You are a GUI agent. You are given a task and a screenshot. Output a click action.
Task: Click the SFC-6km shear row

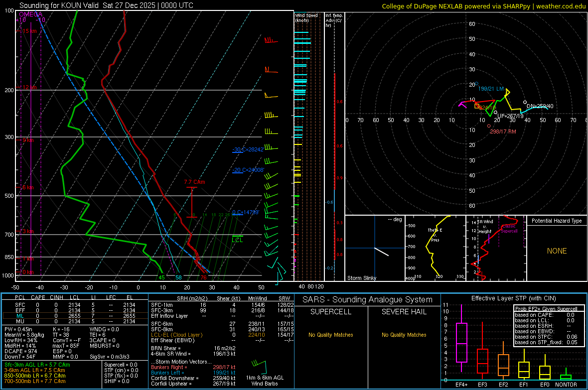tap(222, 324)
